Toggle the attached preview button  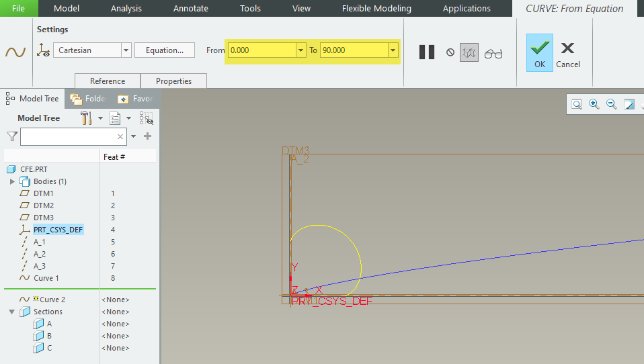click(x=469, y=52)
